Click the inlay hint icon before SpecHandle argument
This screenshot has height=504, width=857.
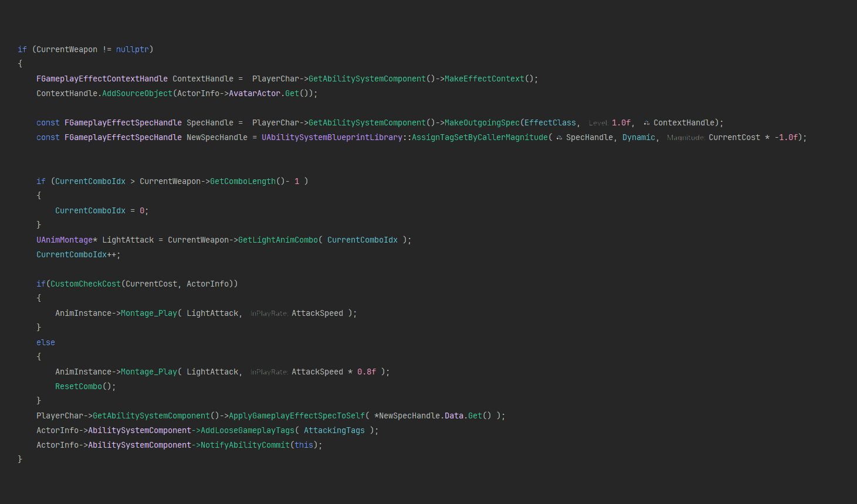559,138
